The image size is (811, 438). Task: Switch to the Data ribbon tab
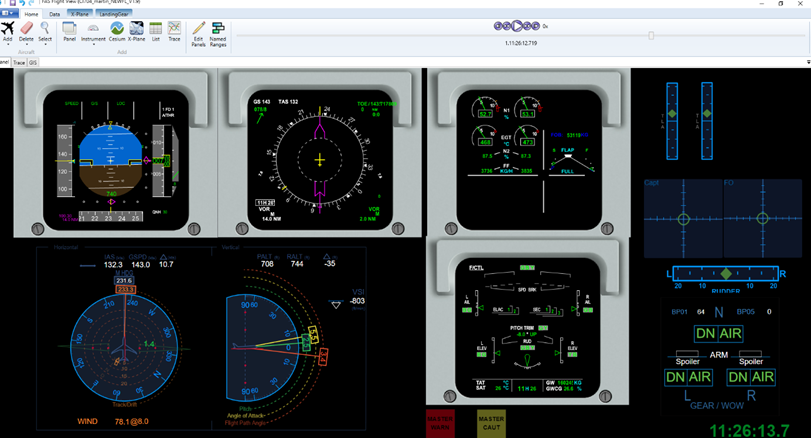(54, 14)
